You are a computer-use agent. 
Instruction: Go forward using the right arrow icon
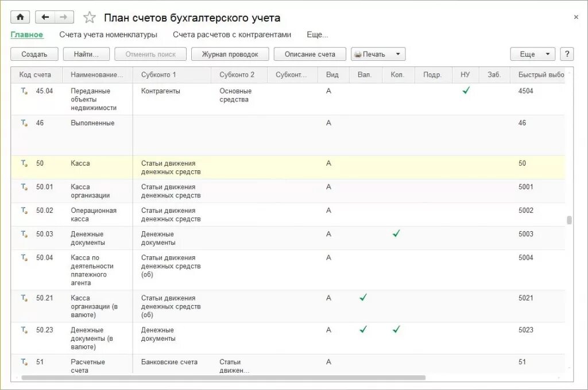(63, 17)
